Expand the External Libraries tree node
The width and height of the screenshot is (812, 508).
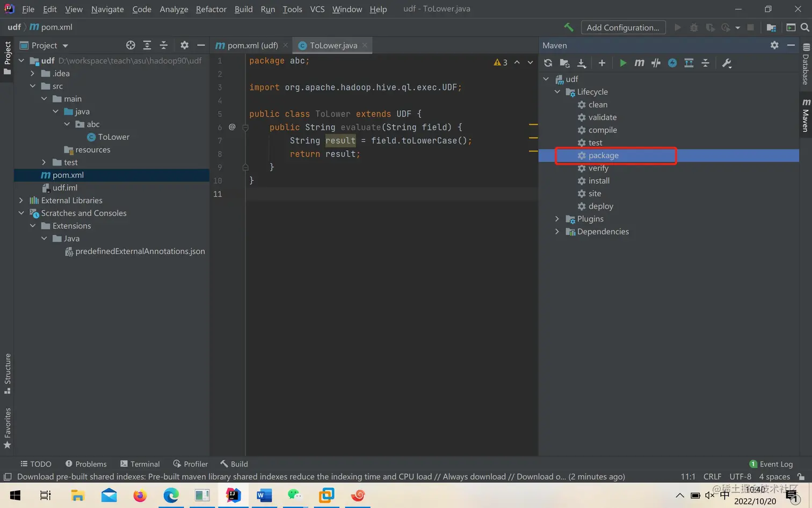[x=21, y=201]
